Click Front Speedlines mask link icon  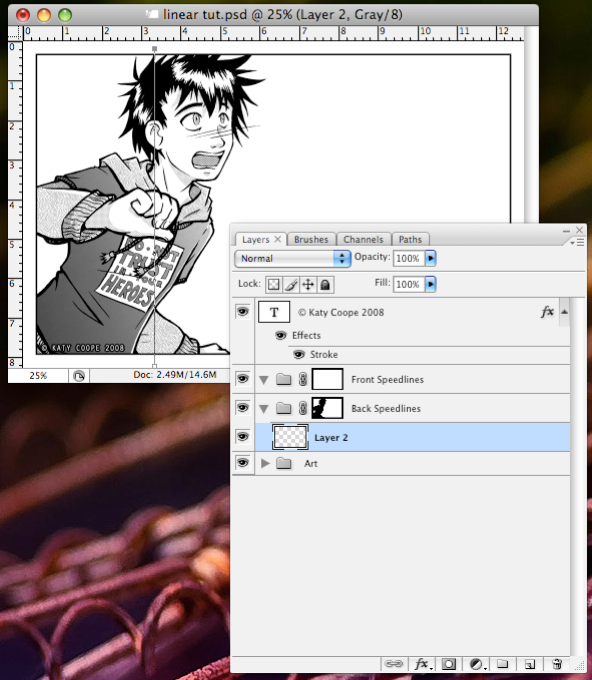(x=303, y=379)
